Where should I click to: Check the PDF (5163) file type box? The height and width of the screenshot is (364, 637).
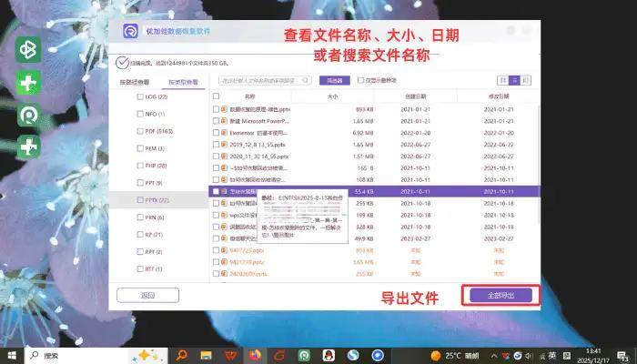point(139,131)
